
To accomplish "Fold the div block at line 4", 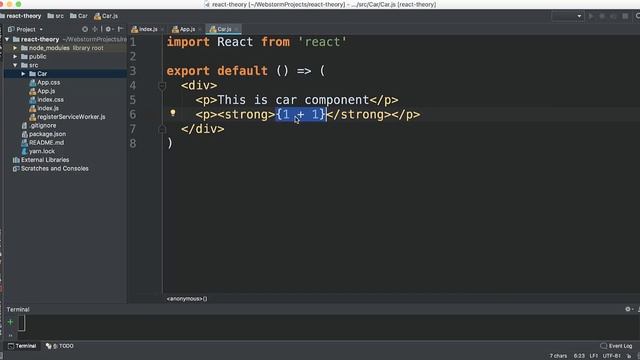I will [162, 86].
